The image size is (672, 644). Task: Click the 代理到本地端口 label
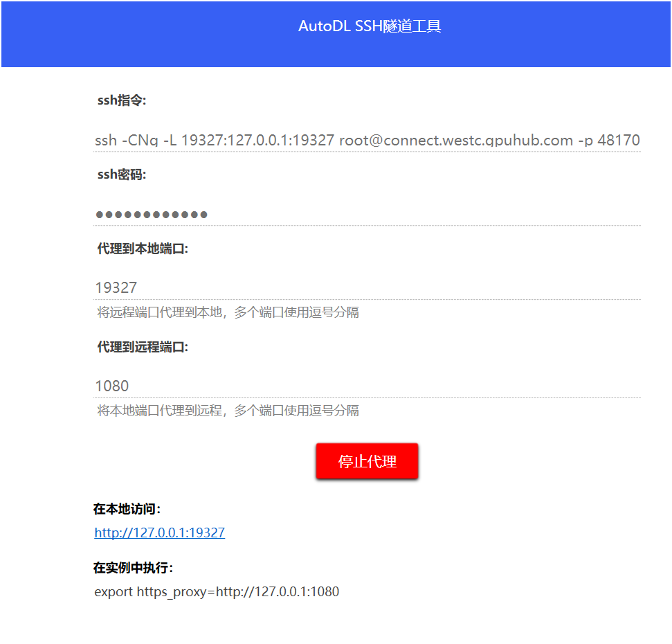[143, 249]
